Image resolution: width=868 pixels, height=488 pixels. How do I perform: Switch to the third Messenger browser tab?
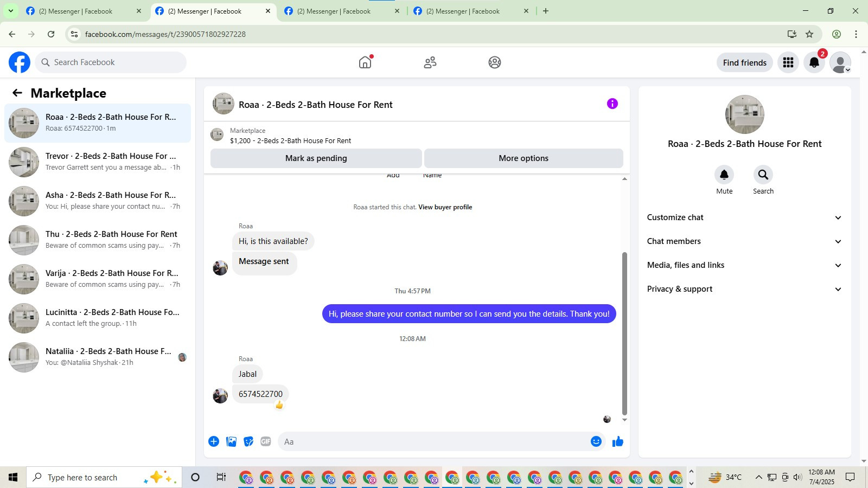[x=342, y=11]
